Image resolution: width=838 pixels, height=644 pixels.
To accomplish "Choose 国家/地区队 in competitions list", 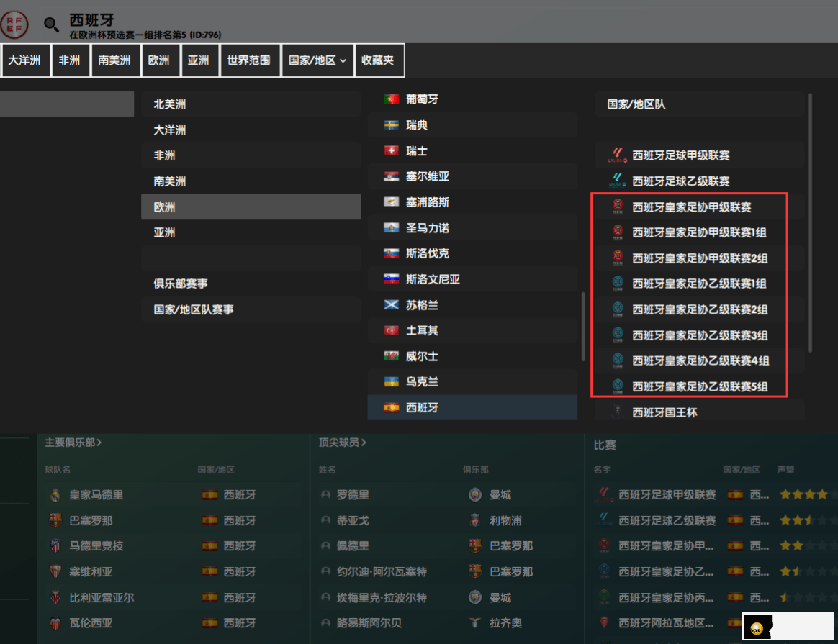I will tap(699, 104).
